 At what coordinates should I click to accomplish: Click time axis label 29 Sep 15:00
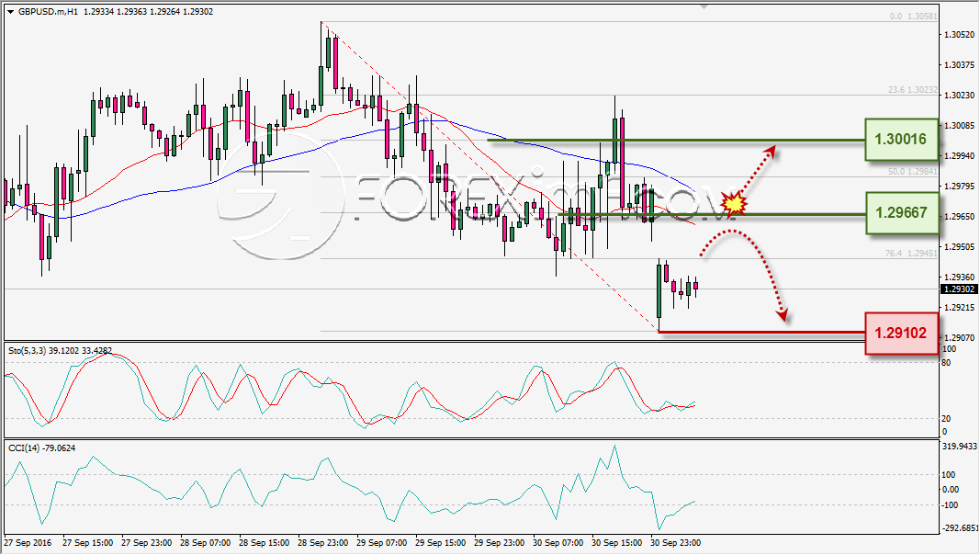coord(441,542)
